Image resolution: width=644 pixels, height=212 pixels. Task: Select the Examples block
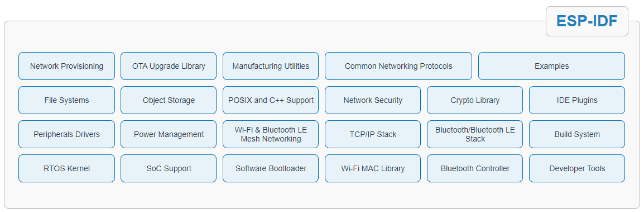pos(551,66)
